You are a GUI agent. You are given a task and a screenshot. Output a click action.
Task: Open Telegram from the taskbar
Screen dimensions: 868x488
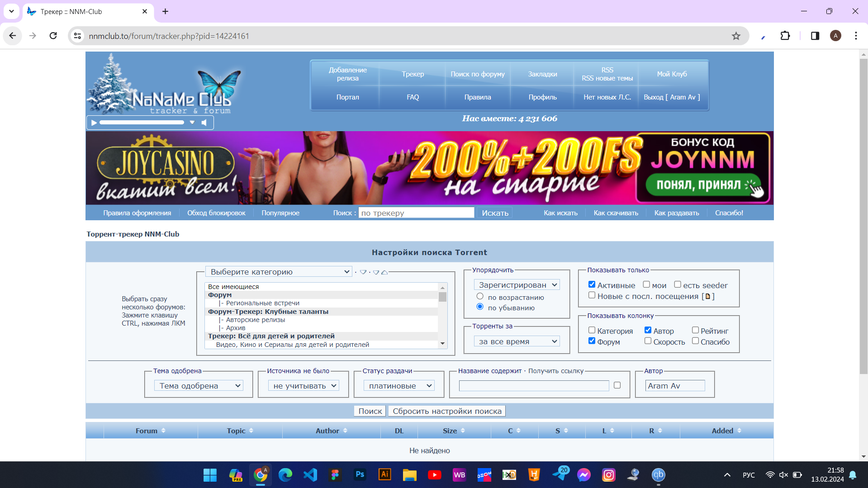pyautogui.click(x=559, y=475)
